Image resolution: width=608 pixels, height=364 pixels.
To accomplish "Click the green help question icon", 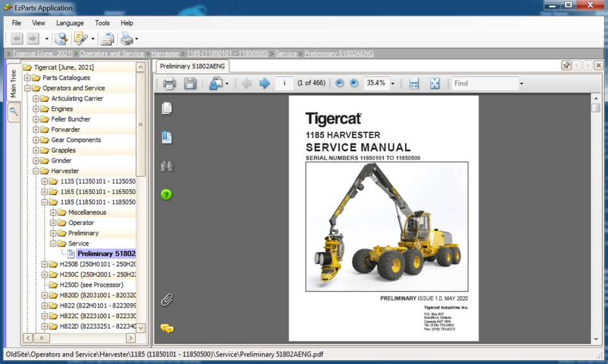I will pos(167,194).
